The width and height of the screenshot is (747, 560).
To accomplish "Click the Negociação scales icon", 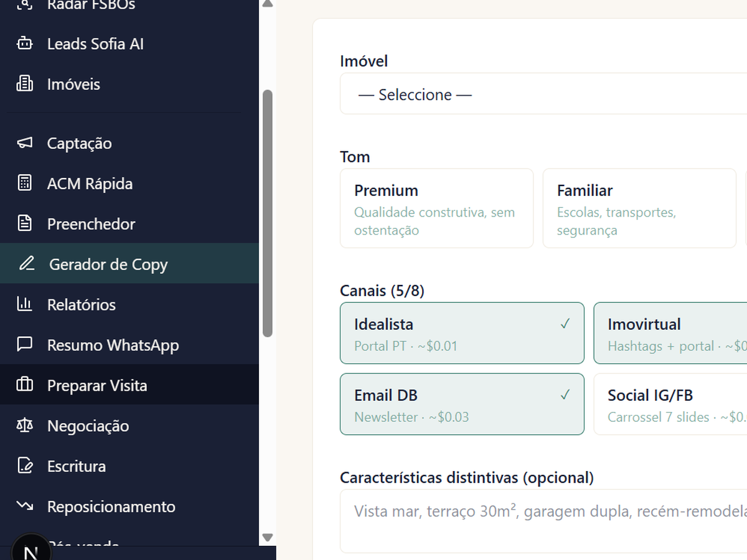I will (24, 426).
